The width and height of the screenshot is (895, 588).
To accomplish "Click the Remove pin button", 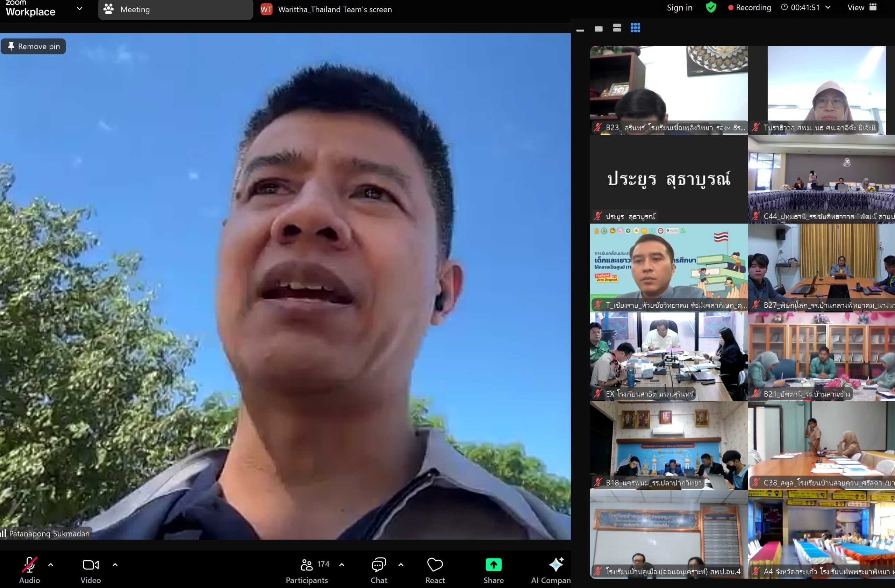I will coord(34,46).
